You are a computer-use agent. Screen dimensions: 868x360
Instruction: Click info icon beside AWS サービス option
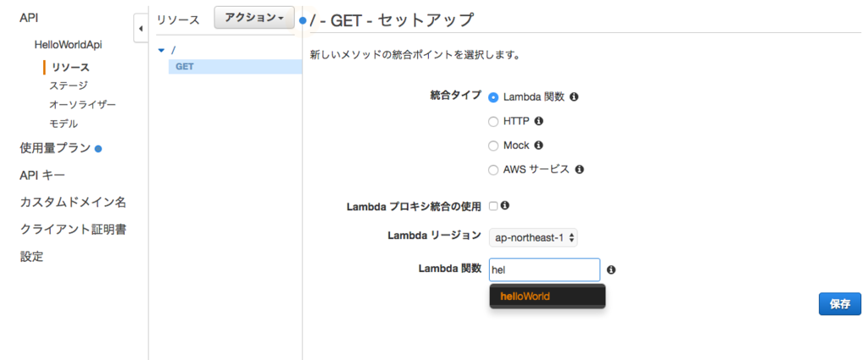coord(579,169)
